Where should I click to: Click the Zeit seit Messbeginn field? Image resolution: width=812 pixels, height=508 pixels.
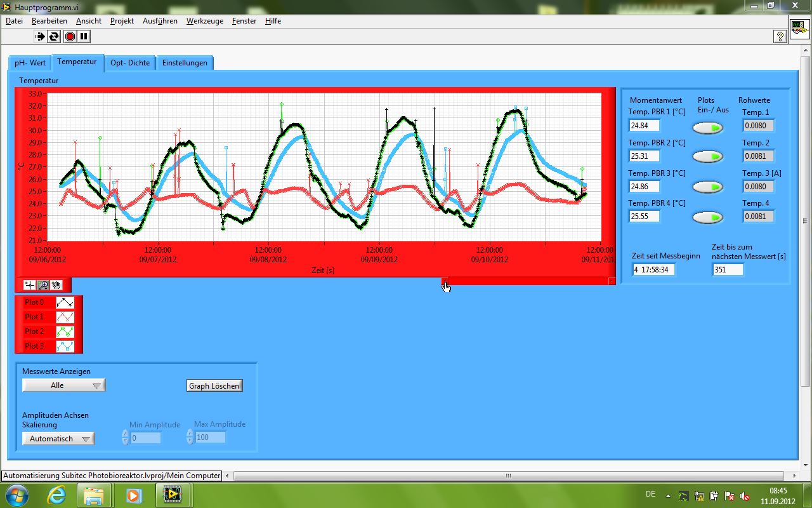[654, 270]
